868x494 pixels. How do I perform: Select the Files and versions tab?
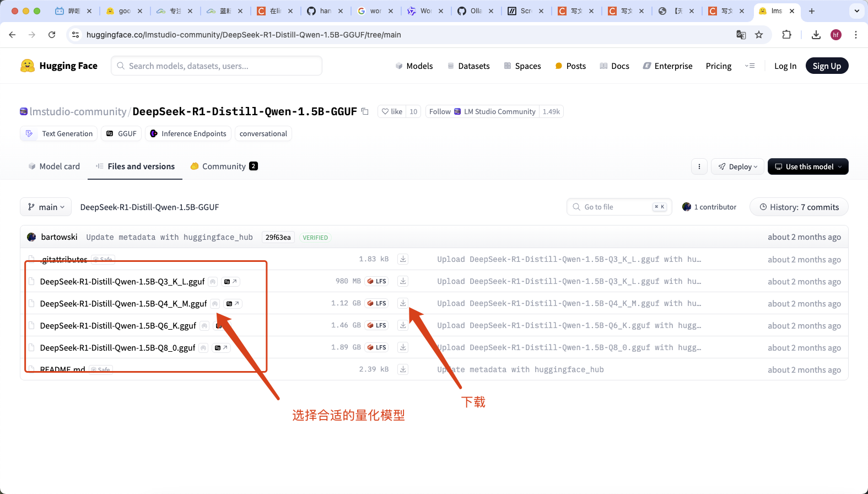(x=135, y=167)
